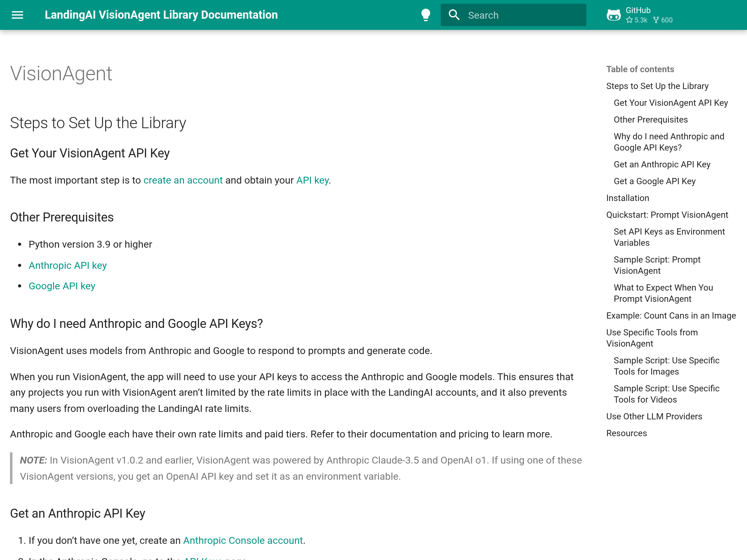Select 'Sample Script: Prompt VisionAgent' contents entry
Image resolution: width=747 pixels, height=560 pixels.
tap(657, 265)
